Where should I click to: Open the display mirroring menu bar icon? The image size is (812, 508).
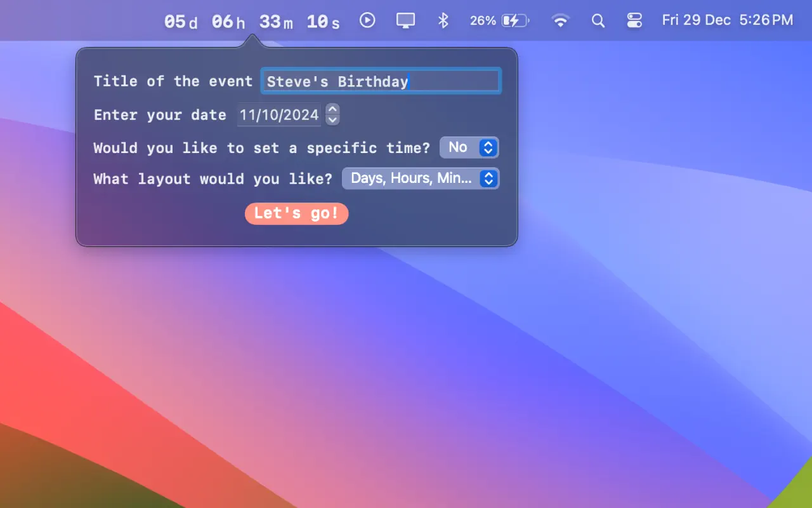click(405, 20)
